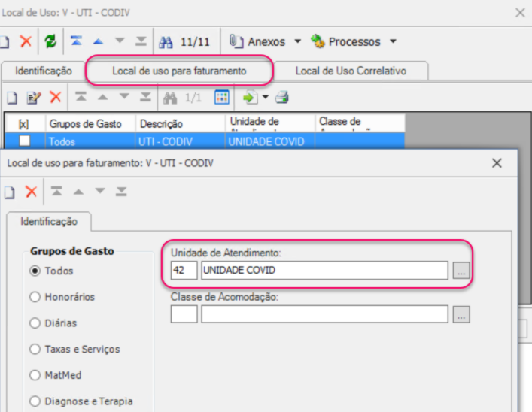Open the Local de Uso Correlativo tab

351,71
